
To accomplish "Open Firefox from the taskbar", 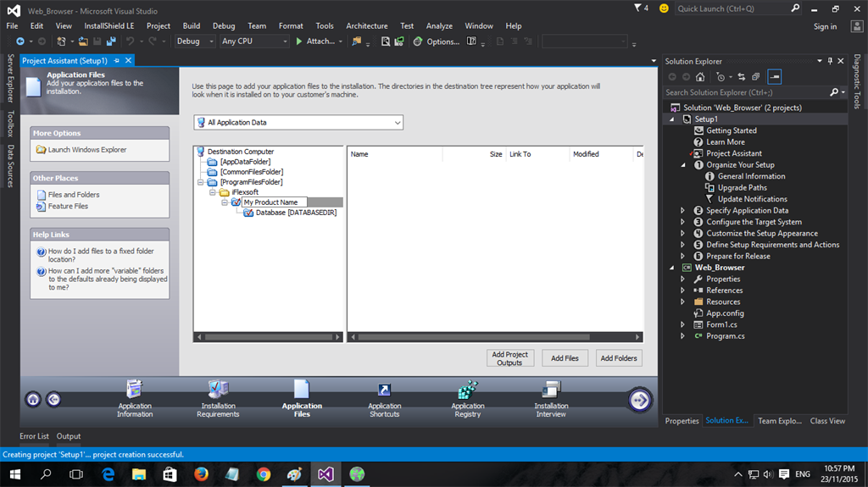I will point(201,474).
